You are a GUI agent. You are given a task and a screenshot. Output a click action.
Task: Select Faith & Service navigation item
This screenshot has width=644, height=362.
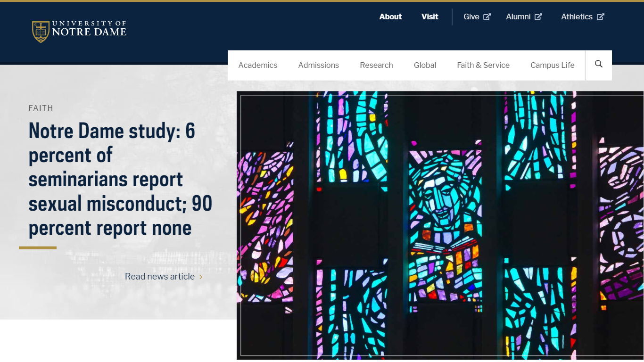pos(483,65)
